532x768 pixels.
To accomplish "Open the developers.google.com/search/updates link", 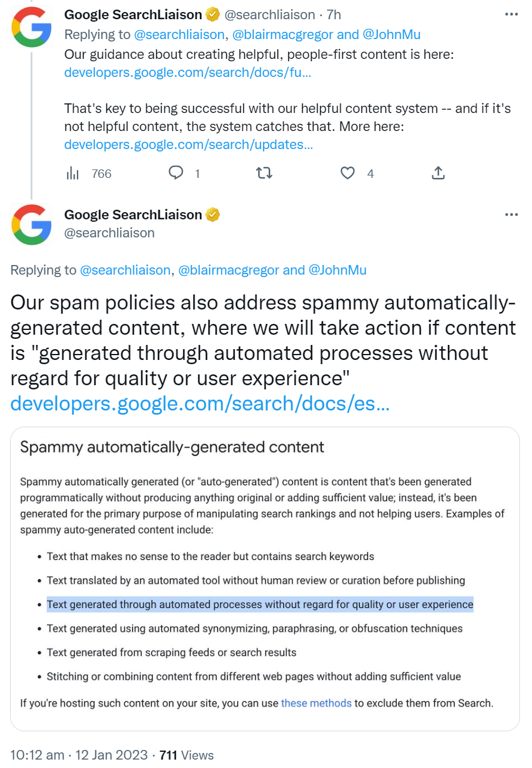I will pyautogui.click(x=188, y=144).
